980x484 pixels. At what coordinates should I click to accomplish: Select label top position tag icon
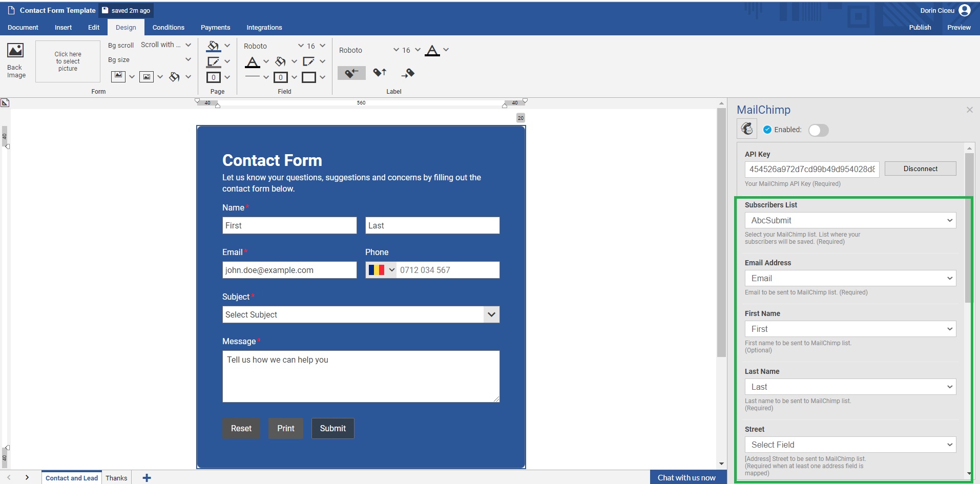pyautogui.click(x=380, y=73)
